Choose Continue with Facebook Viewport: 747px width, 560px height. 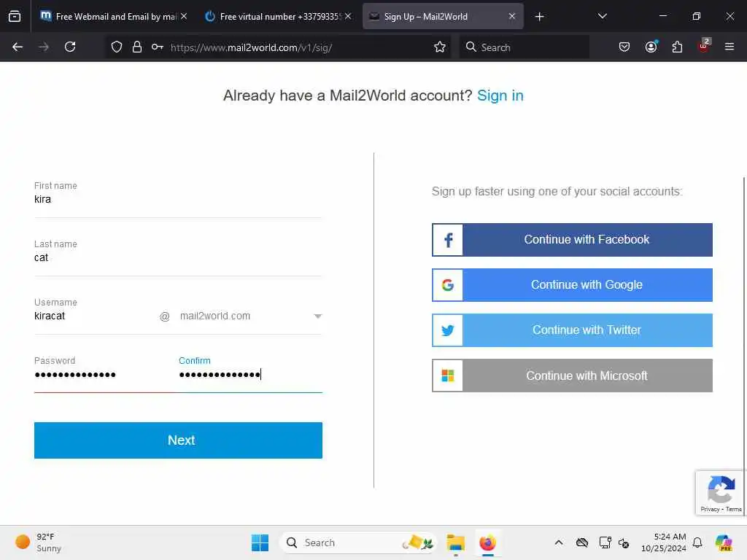[x=572, y=239]
